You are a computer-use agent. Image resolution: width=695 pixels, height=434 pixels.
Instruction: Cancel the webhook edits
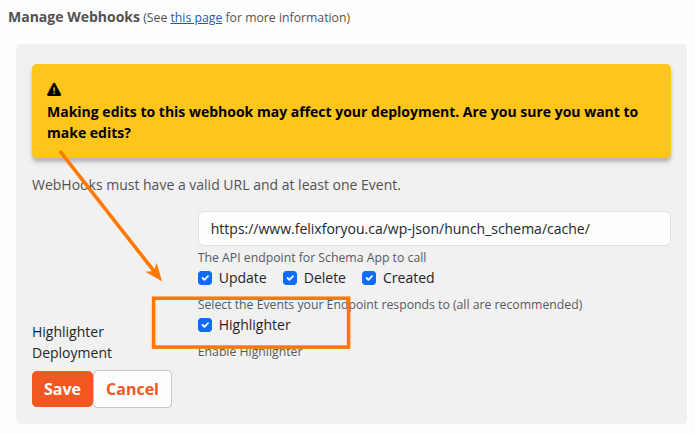click(x=133, y=389)
